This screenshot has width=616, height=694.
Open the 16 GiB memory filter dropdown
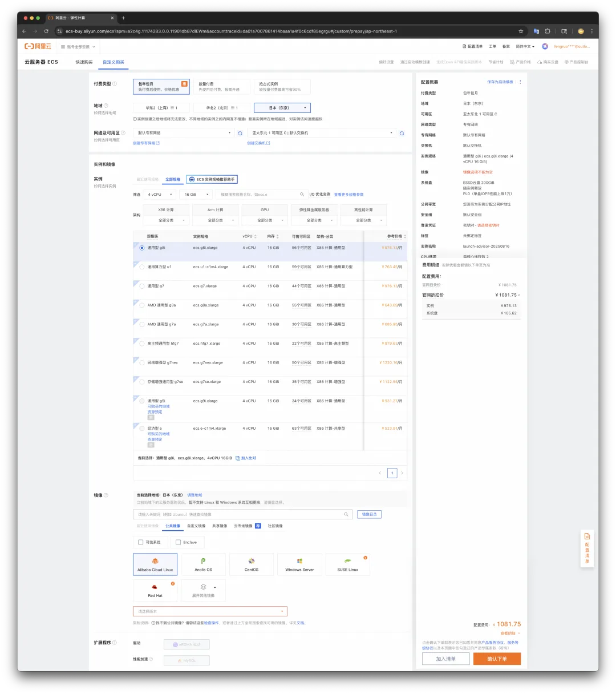point(196,195)
